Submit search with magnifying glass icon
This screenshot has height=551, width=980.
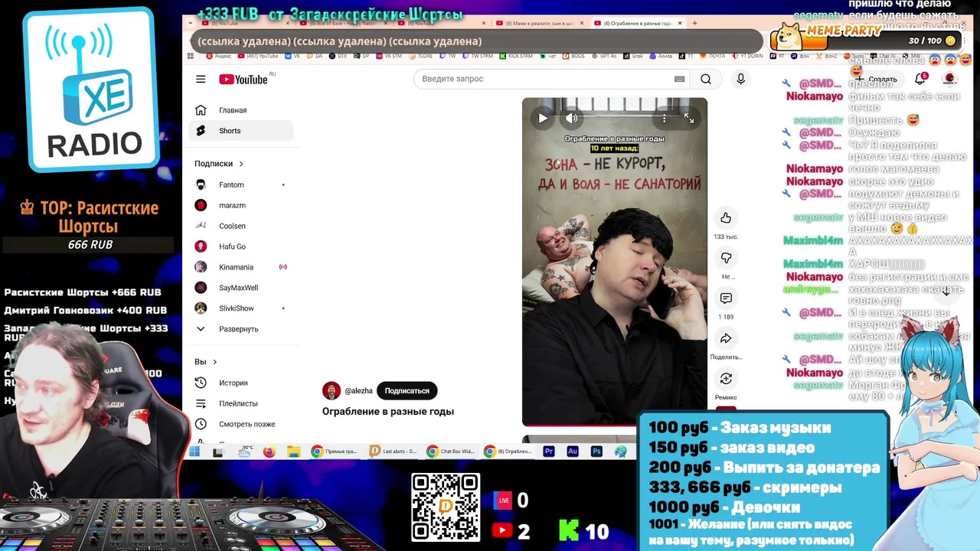click(x=706, y=79)
